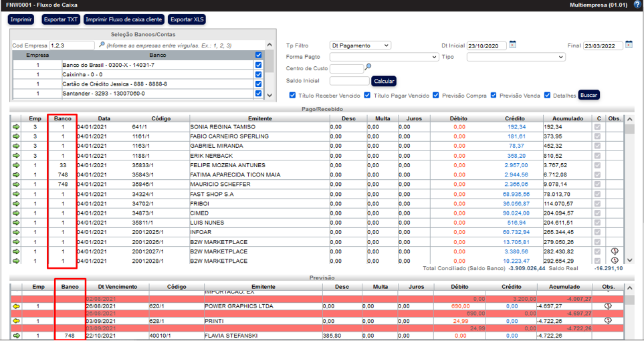Click the Saldo Inicial input field
Image resolution: width=644 pixels, height=343 pixels.
point(349,81)
